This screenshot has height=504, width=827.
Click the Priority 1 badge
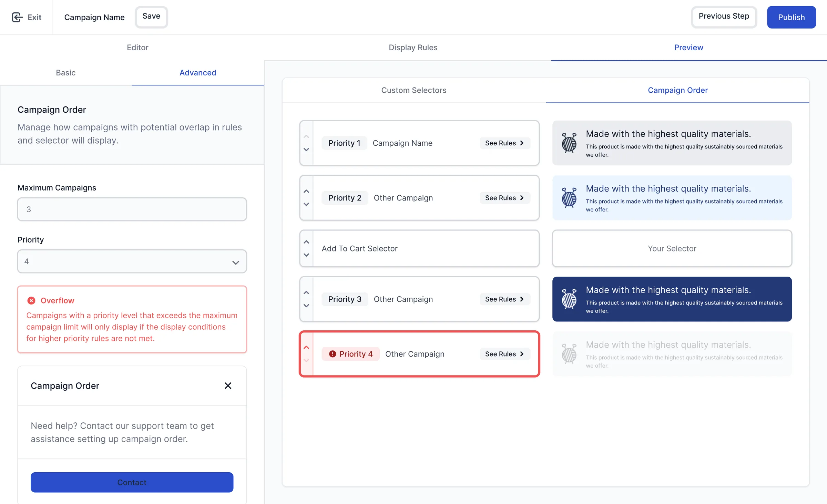(344, 143)
